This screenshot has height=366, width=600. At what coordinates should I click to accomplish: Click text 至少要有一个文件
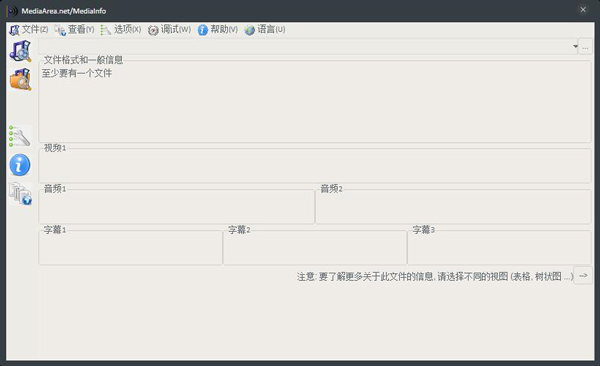[77, 73]
